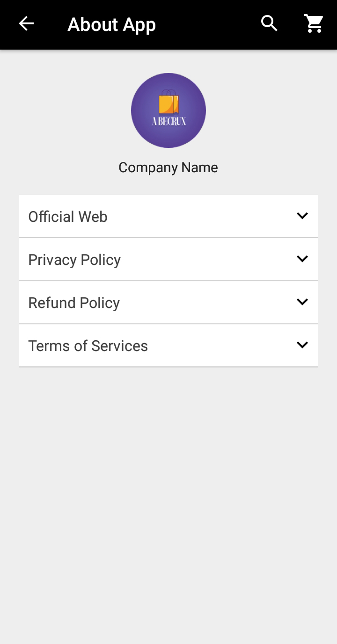Viewport: 337px width, 644px height.
Task: Click the Terms of Services chevron arrow
Action: click(302, 345)
